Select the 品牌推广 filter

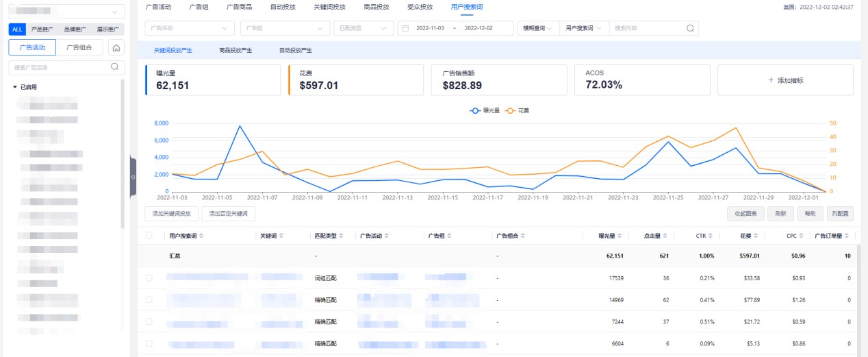(x=76, y=29)
